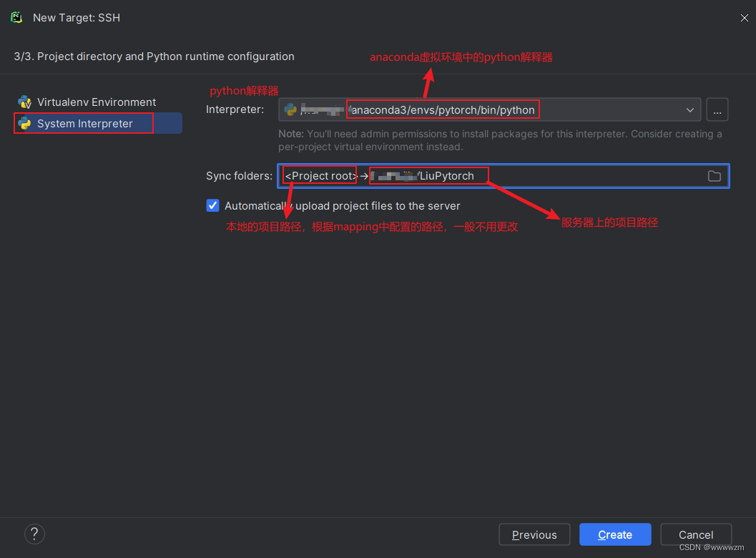The width and height of the screenshot is (756, 558).
Task: Click the step 3/3 configuration heading
Action: [x=154, y=57]
